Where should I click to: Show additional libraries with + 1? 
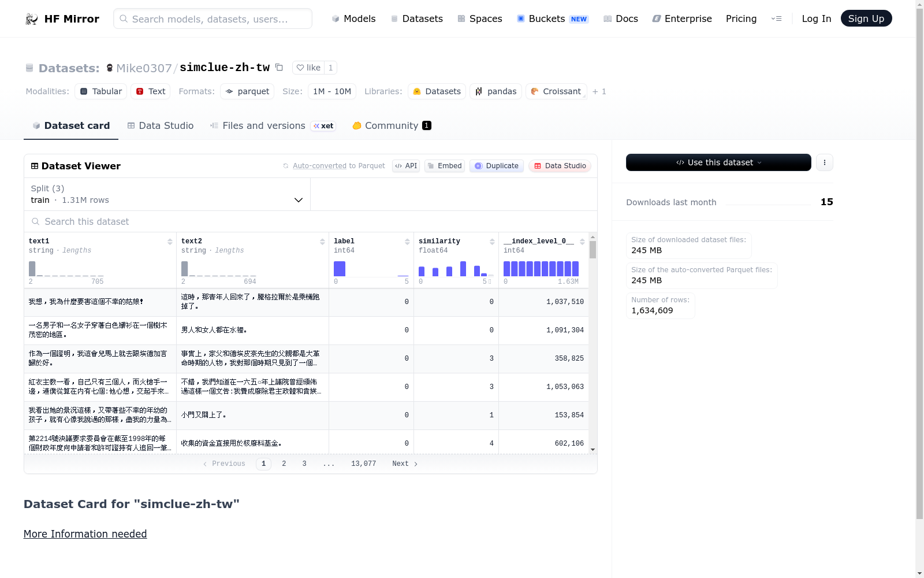599,91
